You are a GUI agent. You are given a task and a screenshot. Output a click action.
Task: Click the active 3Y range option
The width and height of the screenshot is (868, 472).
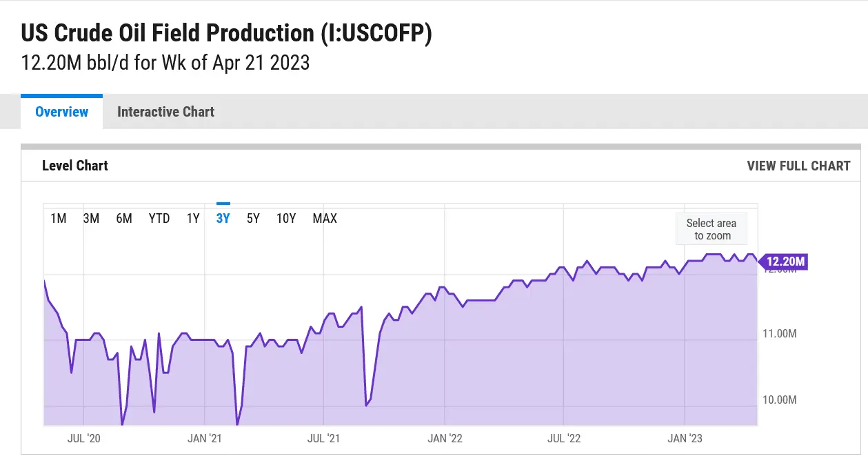(223, 219)
